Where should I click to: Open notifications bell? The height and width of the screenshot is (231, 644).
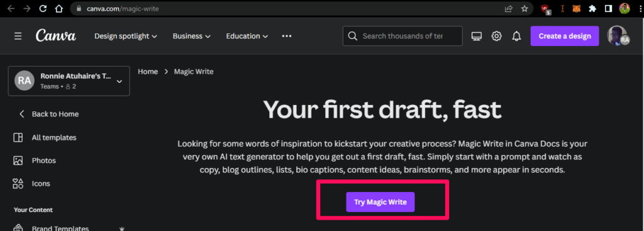(x=516, y=36)
